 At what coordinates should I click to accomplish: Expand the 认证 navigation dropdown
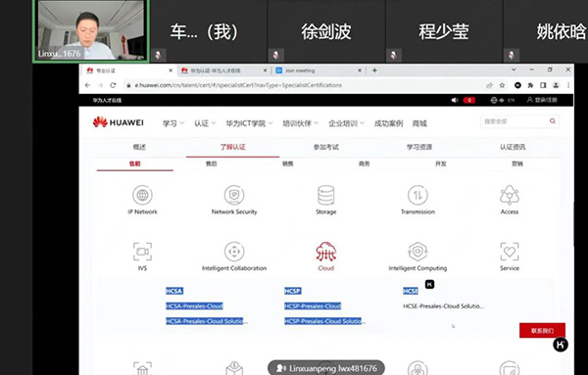205,123
